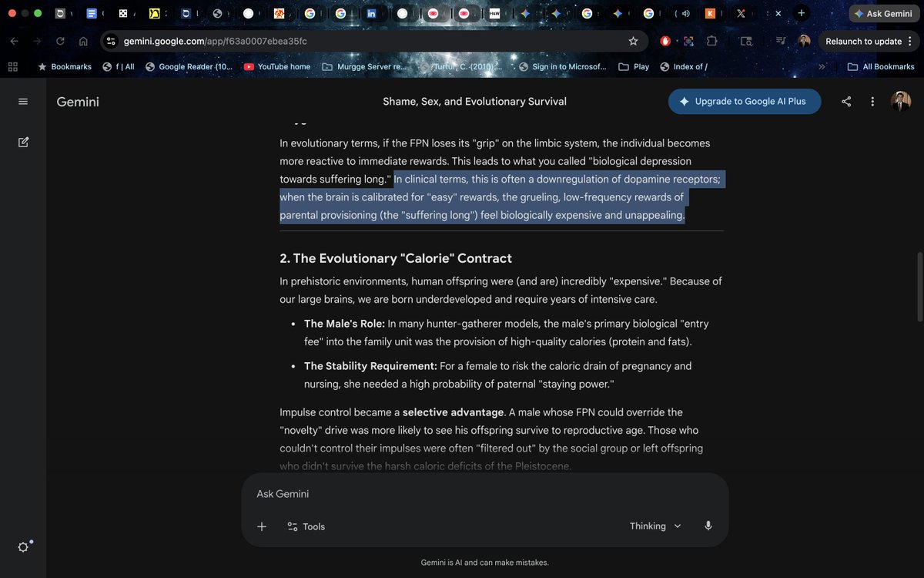Open the Google Reader bookmark
The image size is (924, 578).
pyautogui.click(x=189, y=67)
